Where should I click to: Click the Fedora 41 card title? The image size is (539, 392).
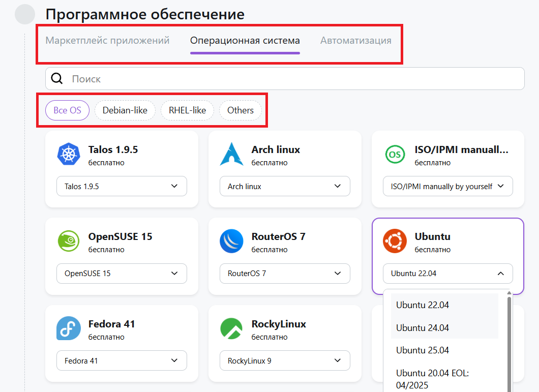pyautogui.click(x=112, y=324)
